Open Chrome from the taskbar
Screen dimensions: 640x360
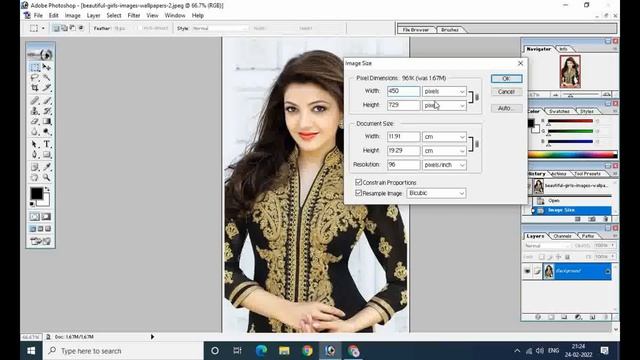point(307,351)
